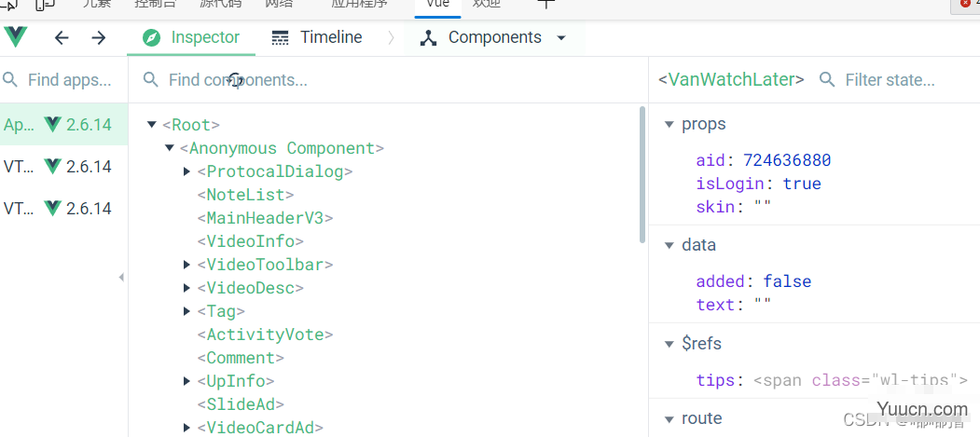Expand the ProtocalDialog tree node
Image resolution: width=980 pixels, height=437 pixels.
[187, 171]
